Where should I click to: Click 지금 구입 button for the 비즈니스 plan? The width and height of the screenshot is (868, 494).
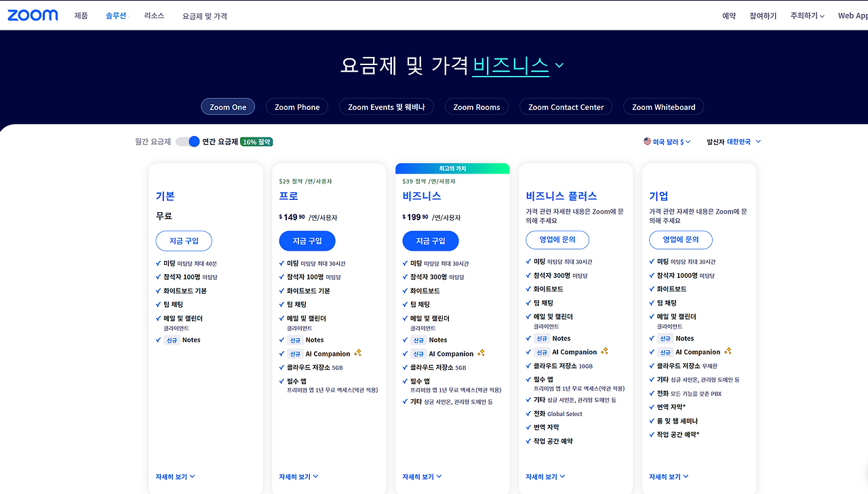coord(430,241)
